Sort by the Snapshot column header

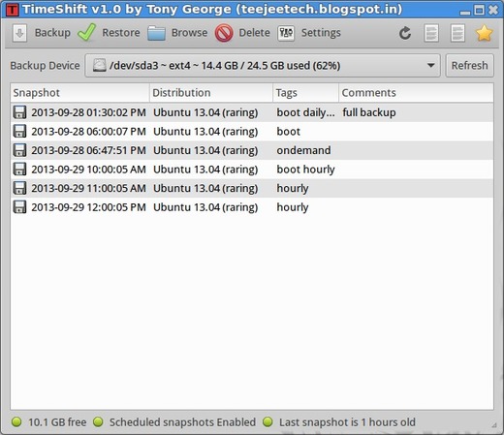[x=80, y=93]
